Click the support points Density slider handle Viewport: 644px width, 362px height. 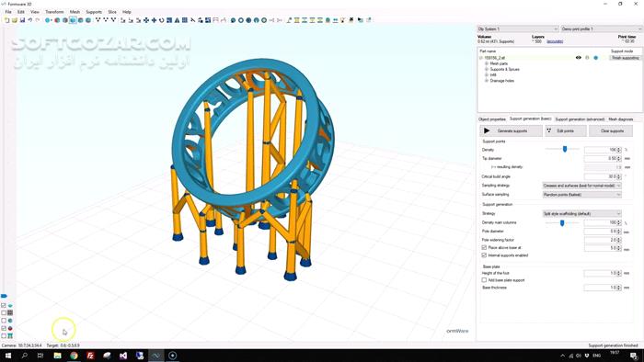(565, 149)
